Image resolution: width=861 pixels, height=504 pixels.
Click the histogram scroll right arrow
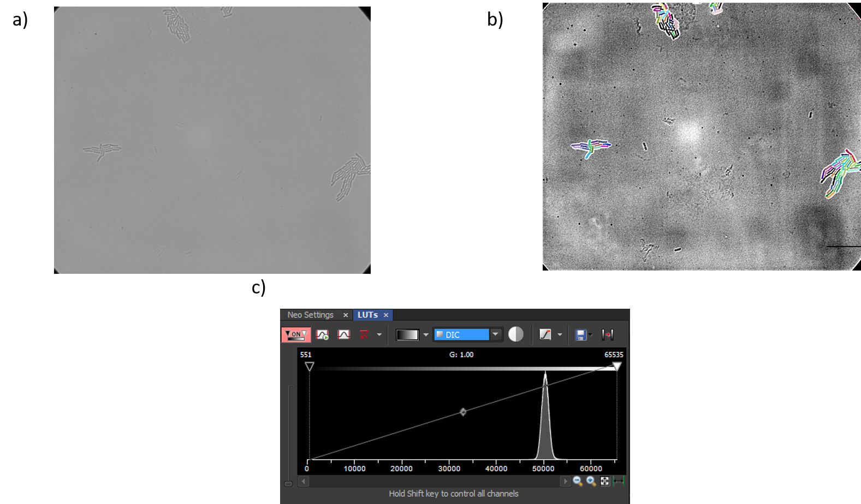tap(565, 481)
